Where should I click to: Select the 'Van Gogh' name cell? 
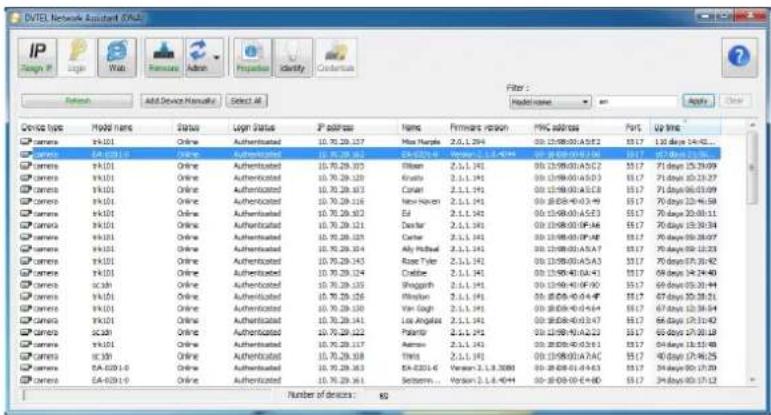click(417, 308)
